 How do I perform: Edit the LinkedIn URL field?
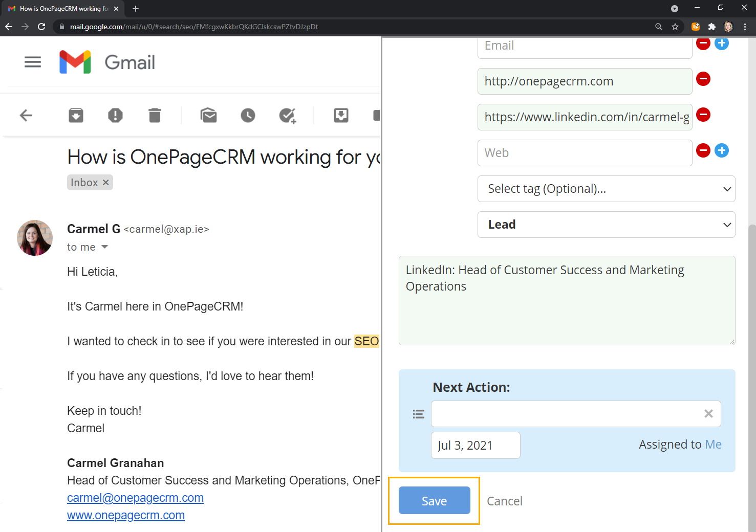(x=585, y=117)
